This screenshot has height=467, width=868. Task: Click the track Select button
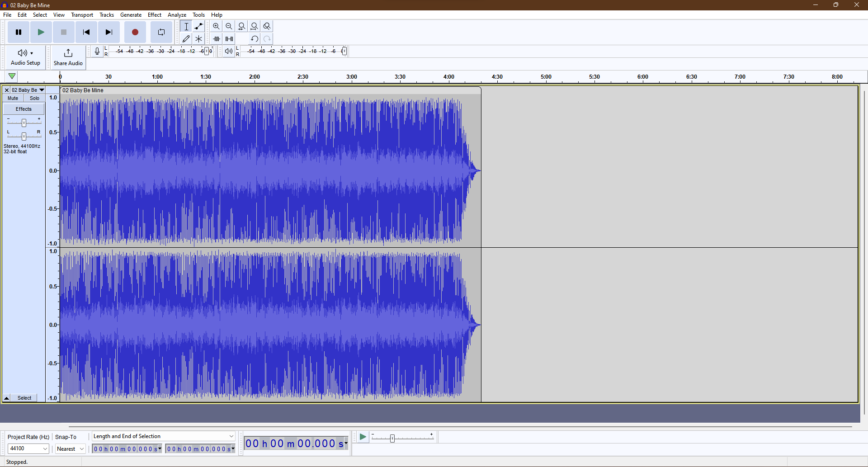pos(24,398)
